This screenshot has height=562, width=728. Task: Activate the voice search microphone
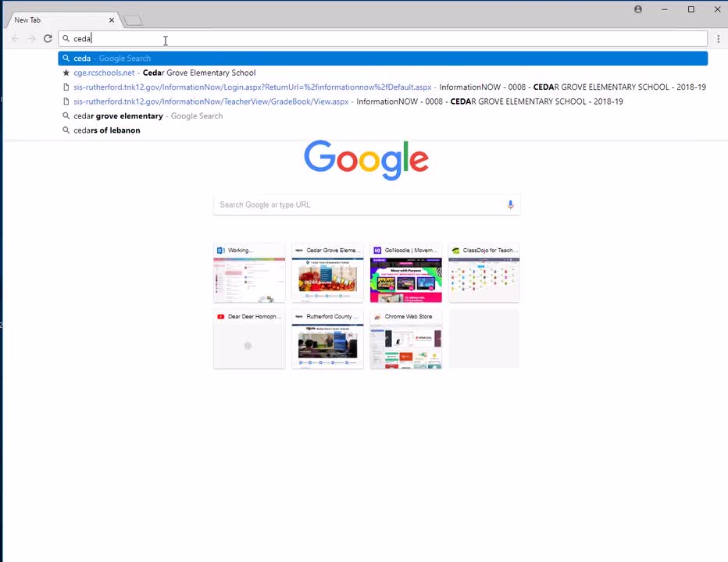tap(510, 205)
